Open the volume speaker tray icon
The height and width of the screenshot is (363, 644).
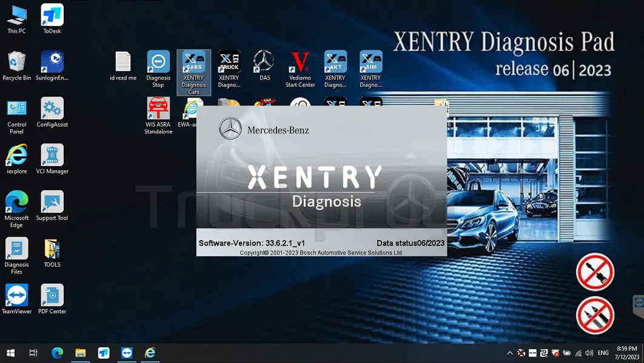pos(589,353)
